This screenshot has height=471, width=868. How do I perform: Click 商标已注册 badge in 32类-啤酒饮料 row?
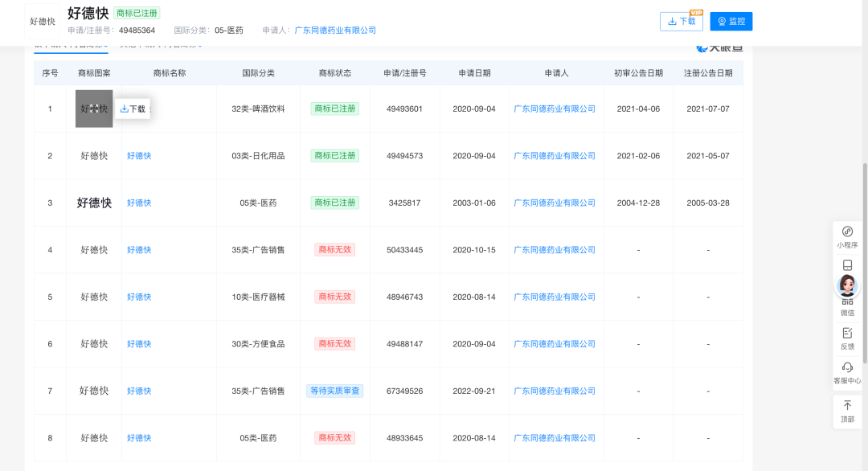(335, 109)
